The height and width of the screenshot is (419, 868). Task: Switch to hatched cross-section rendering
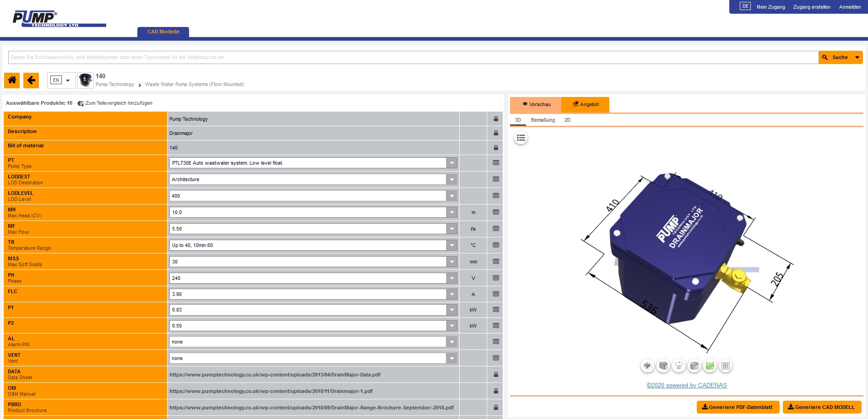point(663,366)
